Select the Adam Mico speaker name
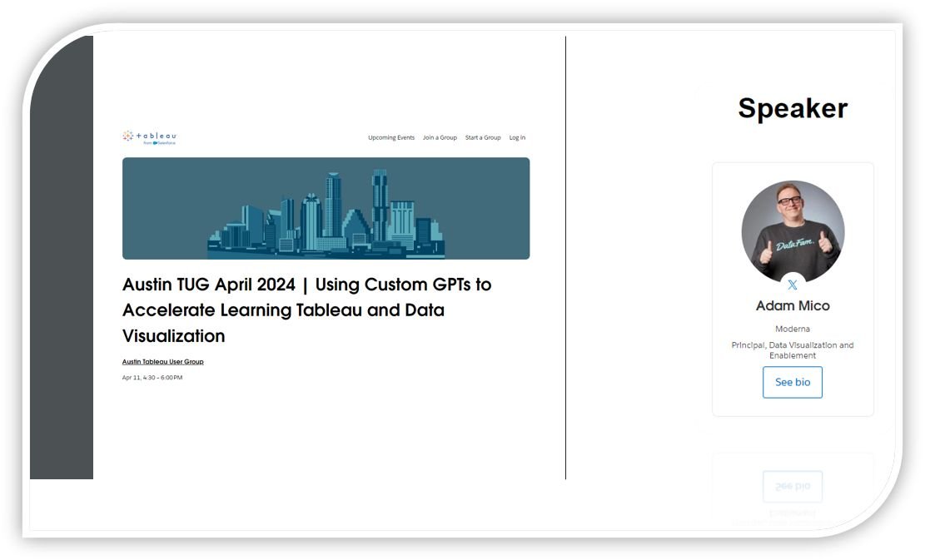The image size is (925, 560). [793, 305]
